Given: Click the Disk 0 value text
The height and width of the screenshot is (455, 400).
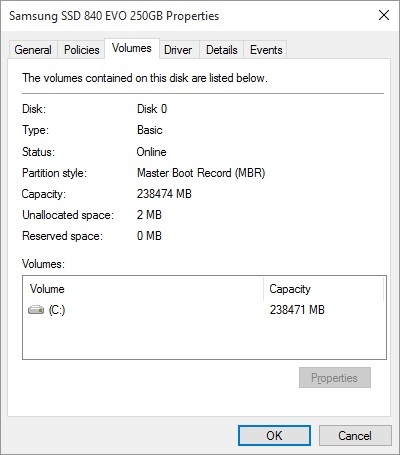Looking at the screenshot, I should [x=152, y=109].
